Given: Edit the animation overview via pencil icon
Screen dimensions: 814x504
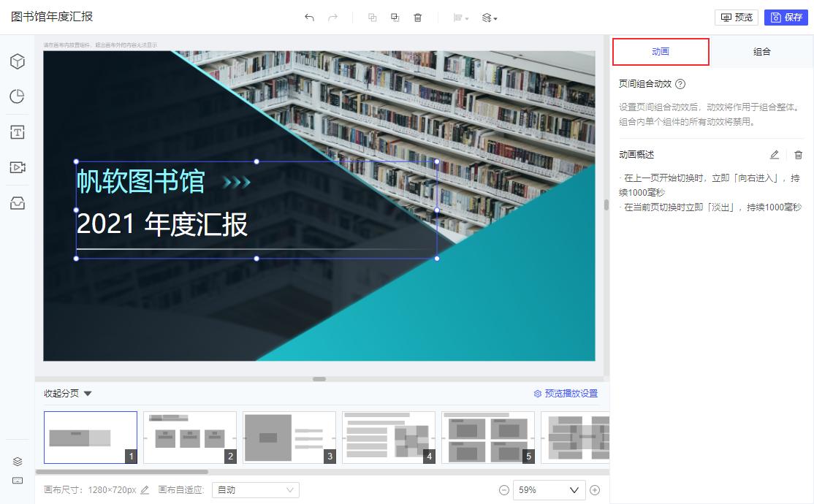Looking at the screenshot, I should click(774, 155).
